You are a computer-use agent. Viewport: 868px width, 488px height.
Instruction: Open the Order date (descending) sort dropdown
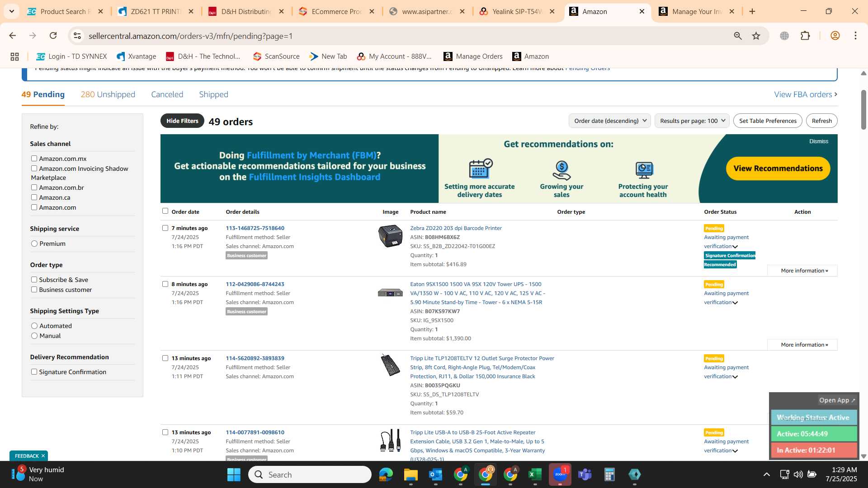609,121
